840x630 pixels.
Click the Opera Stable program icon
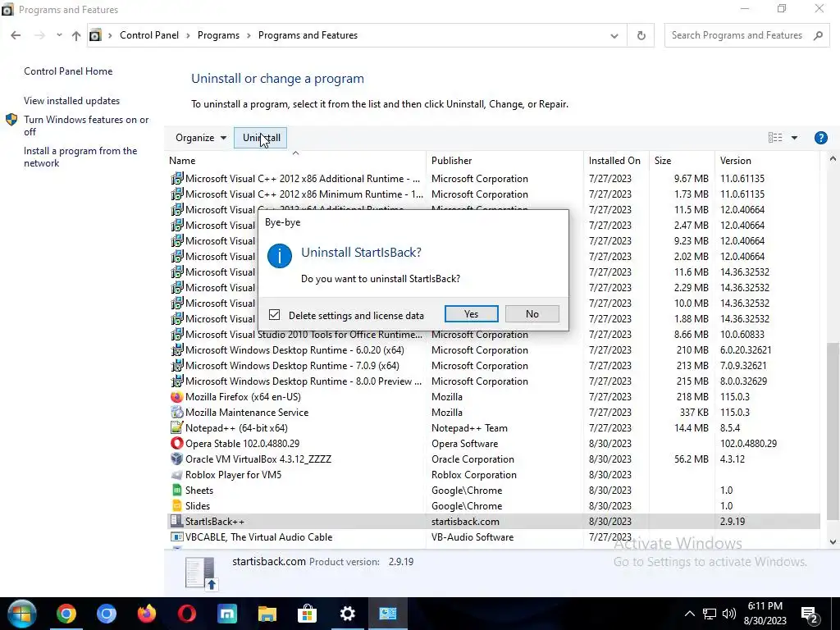(x=177, y=444)
